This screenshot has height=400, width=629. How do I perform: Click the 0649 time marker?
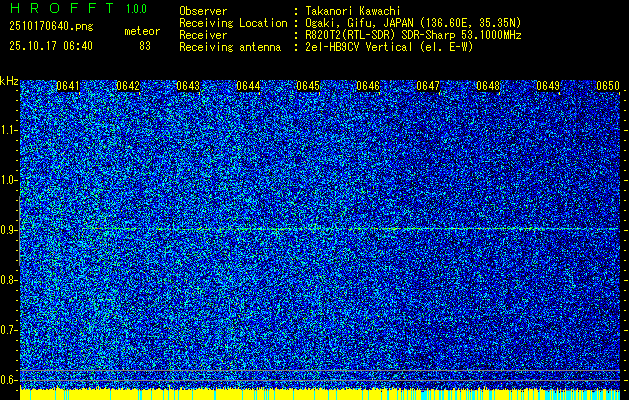point(548,86)
